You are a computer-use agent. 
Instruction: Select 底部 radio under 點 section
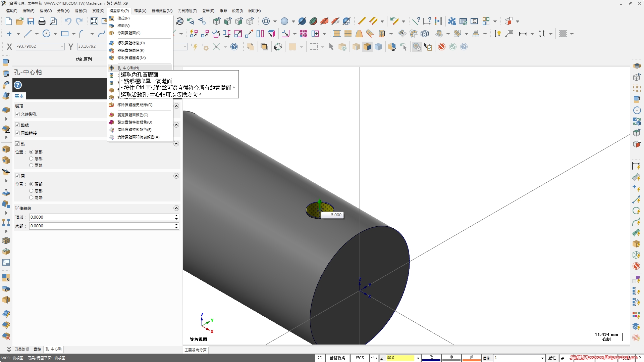tap(31, 159)
